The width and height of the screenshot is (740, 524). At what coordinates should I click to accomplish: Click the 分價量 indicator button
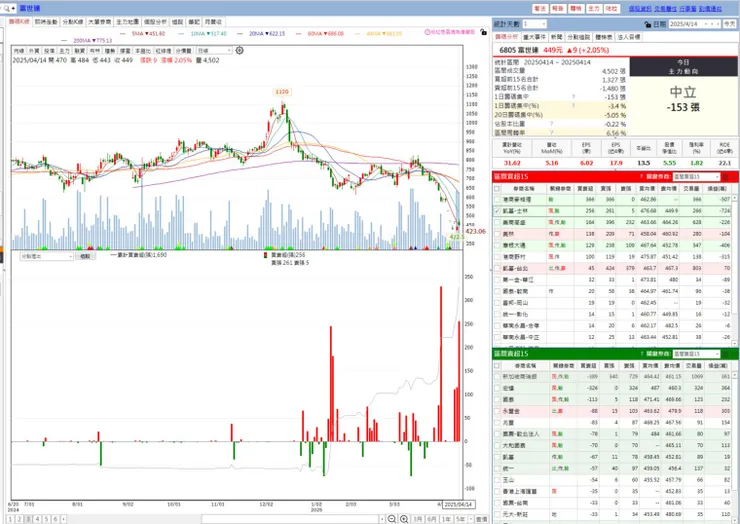(x=184, y=51)
